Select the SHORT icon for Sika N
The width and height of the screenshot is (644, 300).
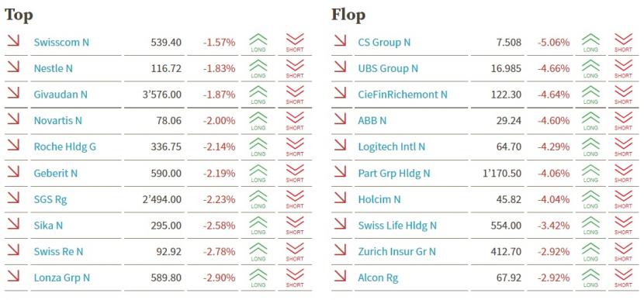point(295,226)
